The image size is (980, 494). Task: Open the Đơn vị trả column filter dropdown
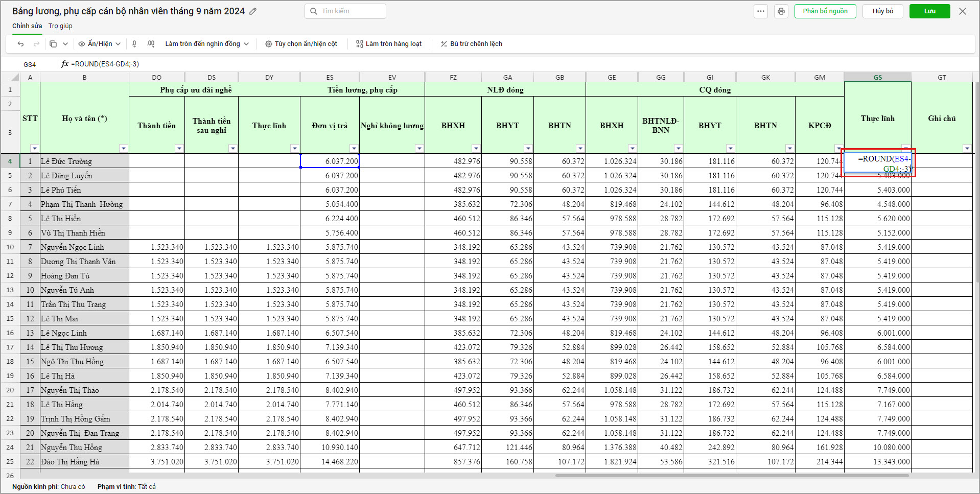[x=354, y=149]
